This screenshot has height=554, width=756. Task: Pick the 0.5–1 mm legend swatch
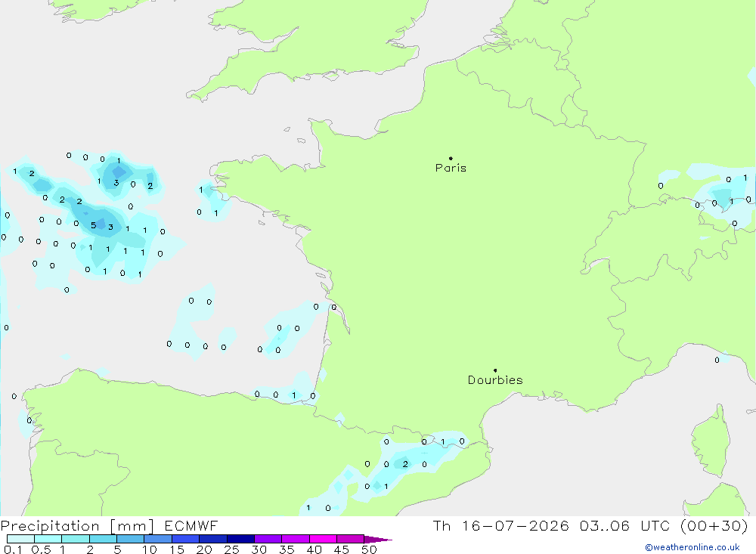(48, 539)
